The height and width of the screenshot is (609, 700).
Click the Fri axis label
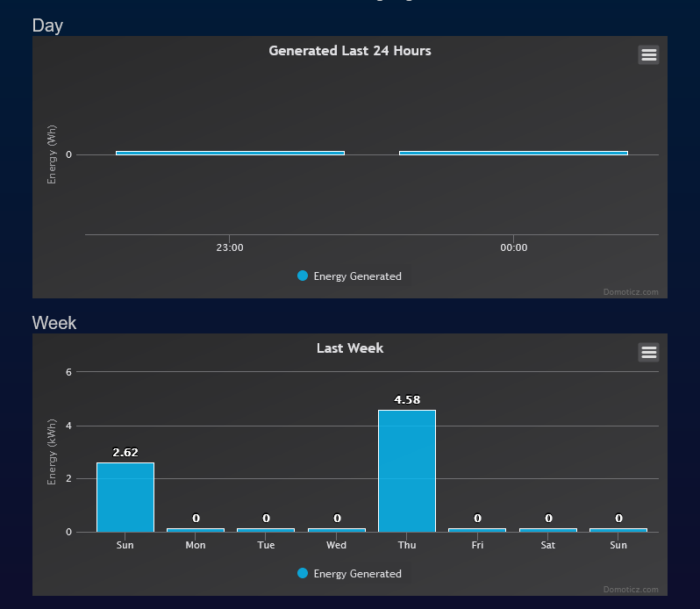[x=477, y=545]
